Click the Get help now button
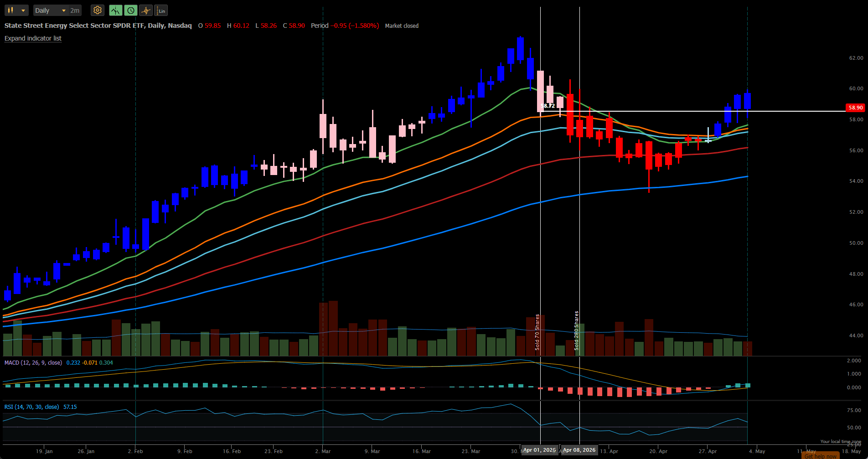 coord(820,456)
